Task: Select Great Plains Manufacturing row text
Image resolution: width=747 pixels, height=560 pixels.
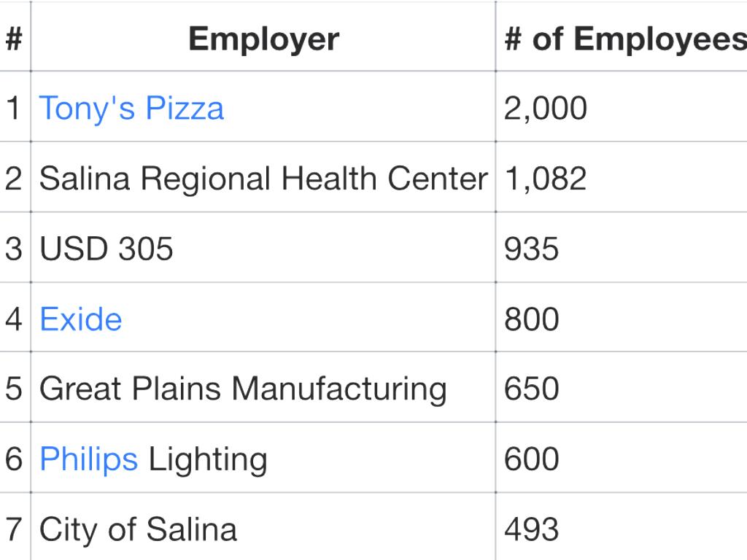Action: click(x=243, y=389)
